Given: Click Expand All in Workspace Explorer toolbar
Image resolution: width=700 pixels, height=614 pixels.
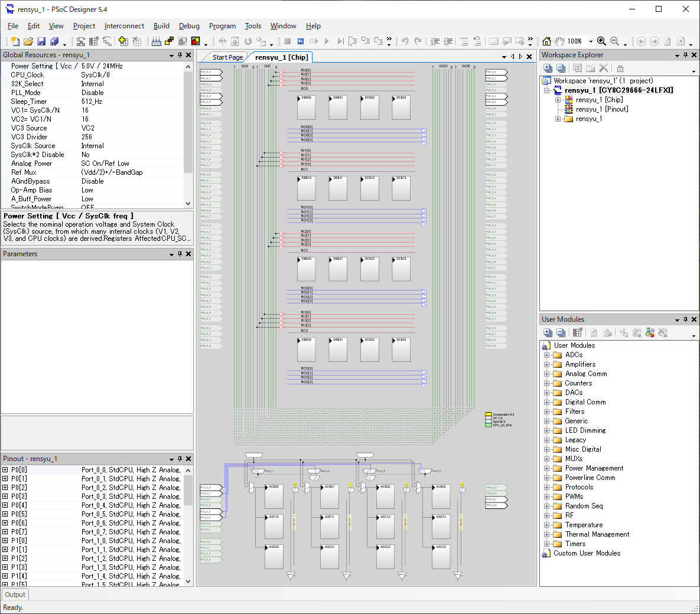Looking at the screenshot, I should coord(548,68).
